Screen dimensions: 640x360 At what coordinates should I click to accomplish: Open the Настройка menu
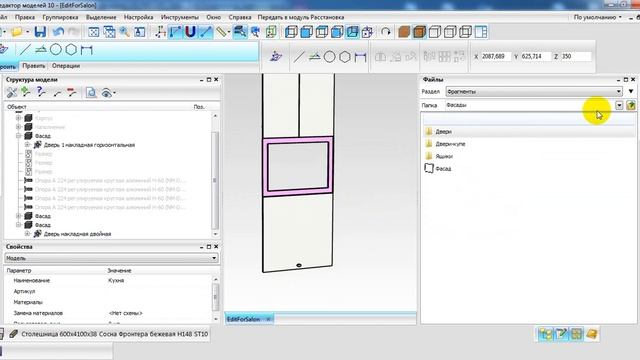coord(138,17)
